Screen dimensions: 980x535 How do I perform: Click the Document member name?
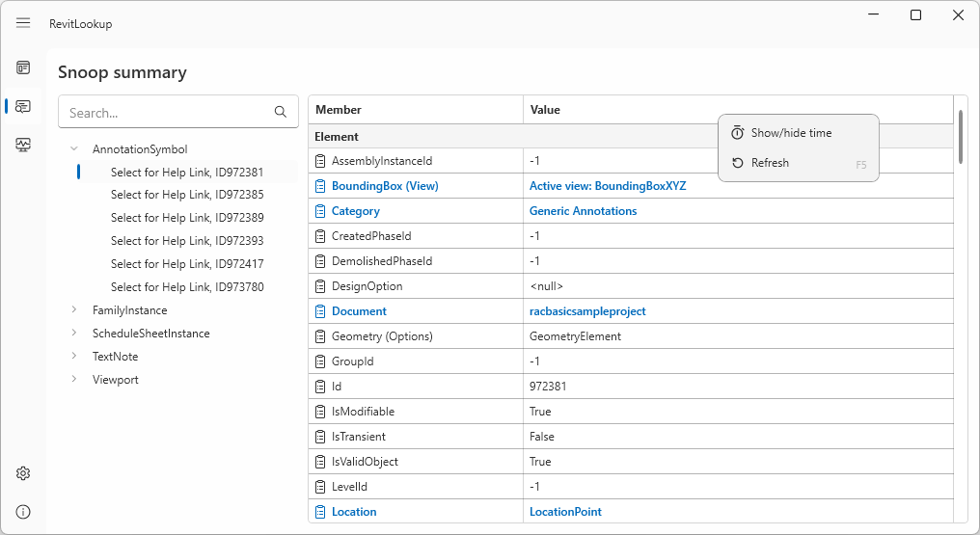(x=359, y=311)
